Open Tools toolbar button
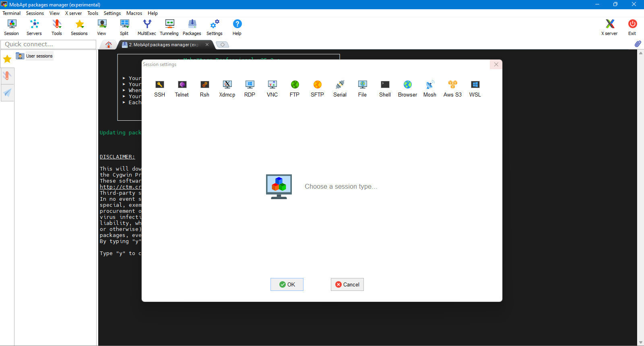Image resolution: width=644 pixels, height=346 pixels. pyautogui.click(x=57, y=28)
